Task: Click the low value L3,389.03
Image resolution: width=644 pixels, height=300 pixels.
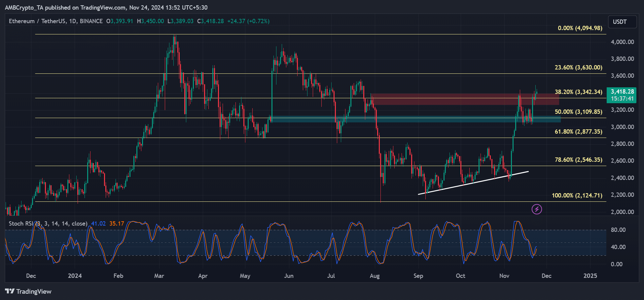Action: coord(180,21)
